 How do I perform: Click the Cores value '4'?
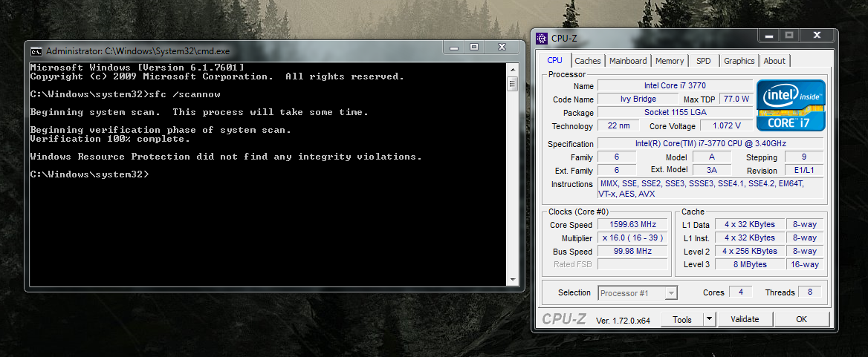(741, 292)
